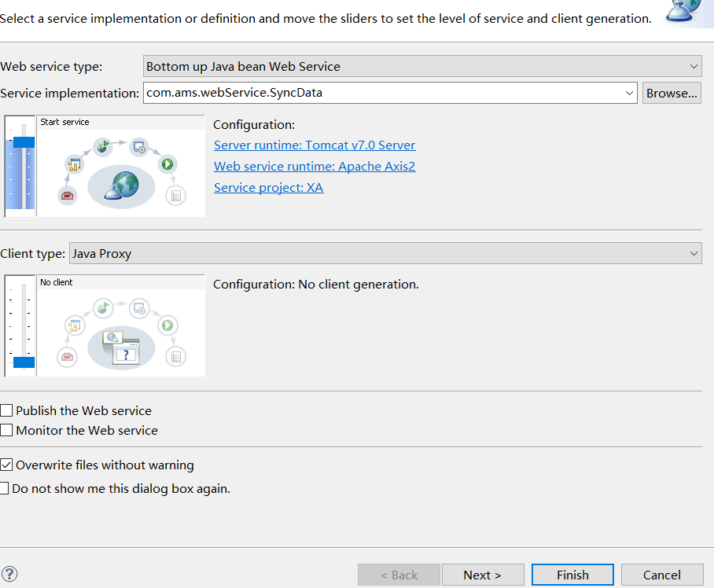Image resolution: width=714 pixels, height=588 pixels.
Task: Click the 'Client type:' label
Action: (32, 253)
